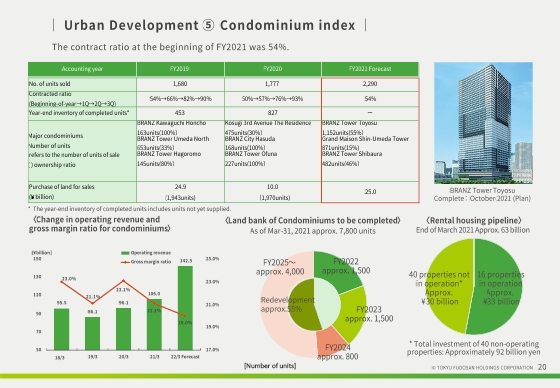The image size is (560, 388).
Task: Click the 'Accounting year' table header
Action: point(82,69)
